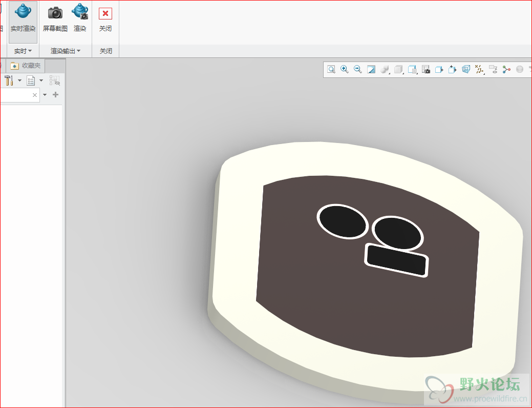This screenshot has width=532, height=408.
Task: Expand the arrow next to the tree list icon
Action: click(41, 80)
